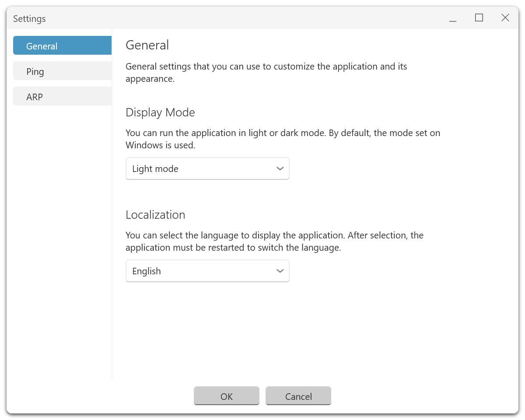Minimize the Settings window
Screen dimensions: 525x420
pyautogui.click(x=453, y=18)
